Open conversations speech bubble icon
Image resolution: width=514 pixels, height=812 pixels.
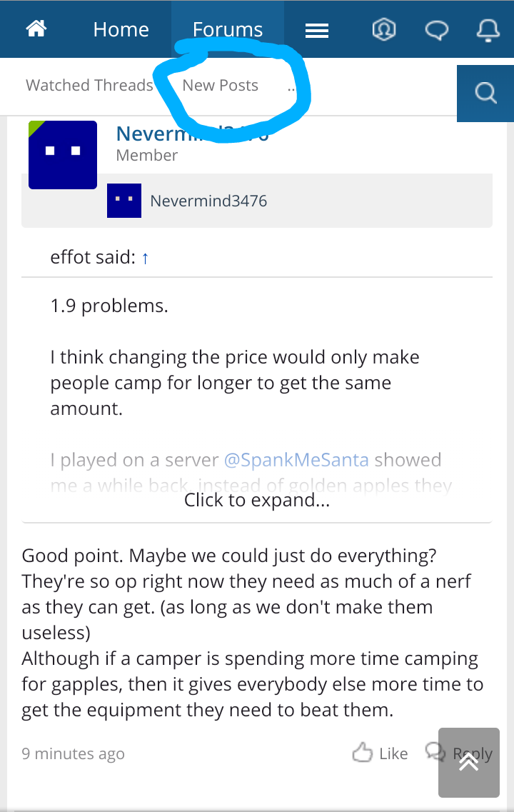pyautogui.click(x=436, y=30)
